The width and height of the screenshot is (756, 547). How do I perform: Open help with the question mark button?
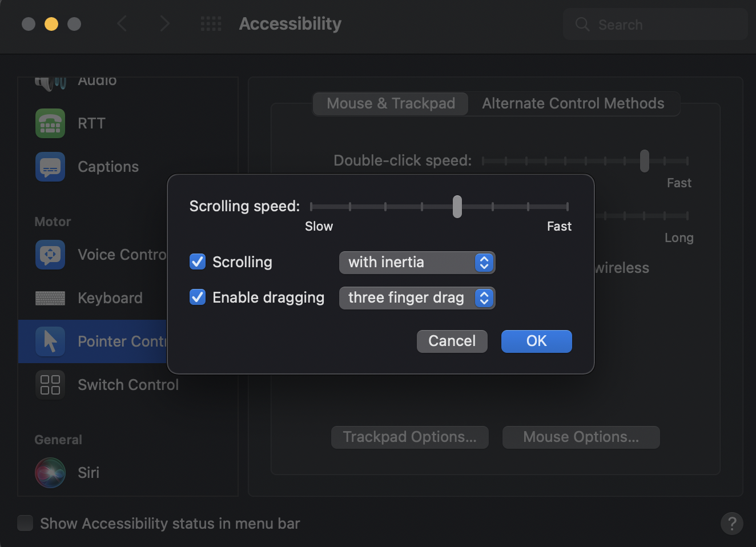(731, 523)
